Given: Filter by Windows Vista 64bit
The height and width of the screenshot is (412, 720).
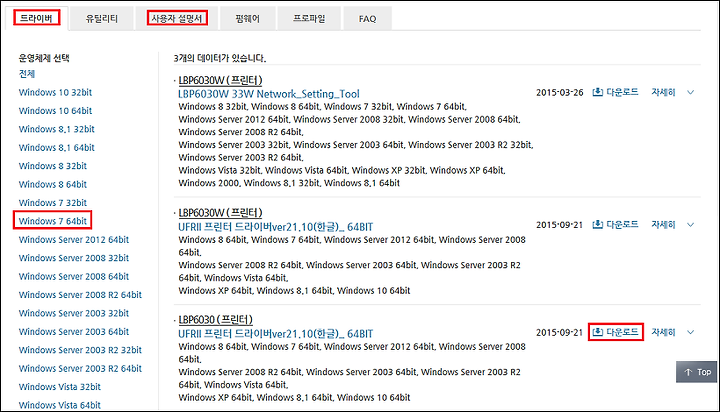Looking at the screenshot, I should click(59, 405).
